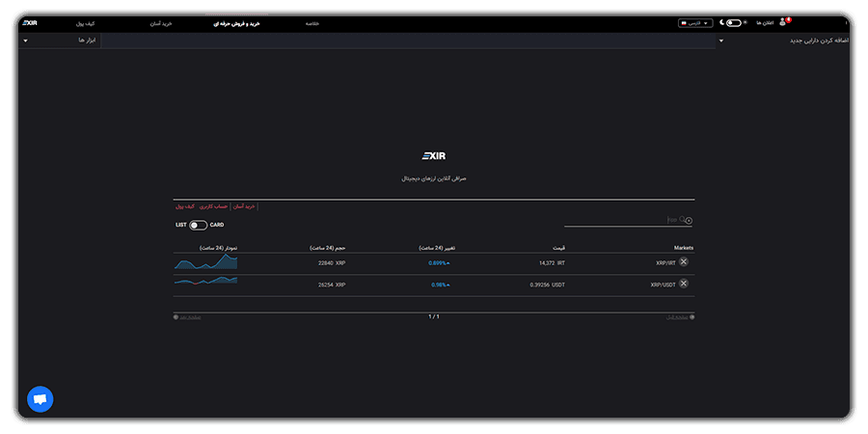
Task: Click the EXIR logo in the top bar
Action: 30,23
